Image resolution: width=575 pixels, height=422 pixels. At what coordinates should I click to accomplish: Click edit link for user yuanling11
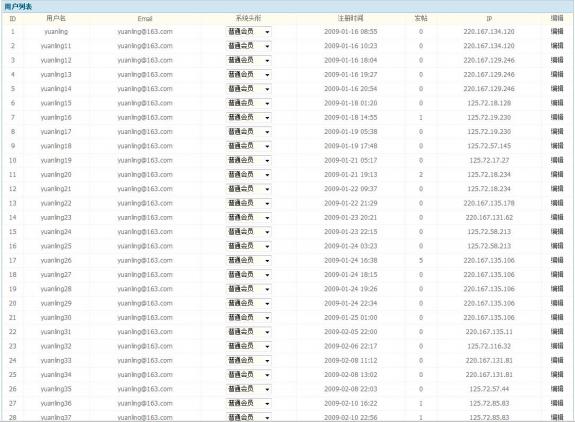[x=557, y=46]
